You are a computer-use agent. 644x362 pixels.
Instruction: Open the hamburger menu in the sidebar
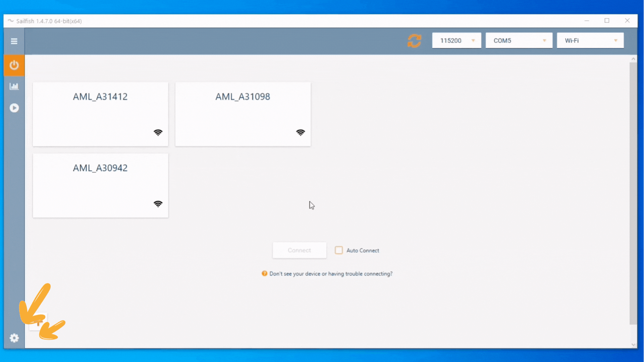(x=14, y=41)
